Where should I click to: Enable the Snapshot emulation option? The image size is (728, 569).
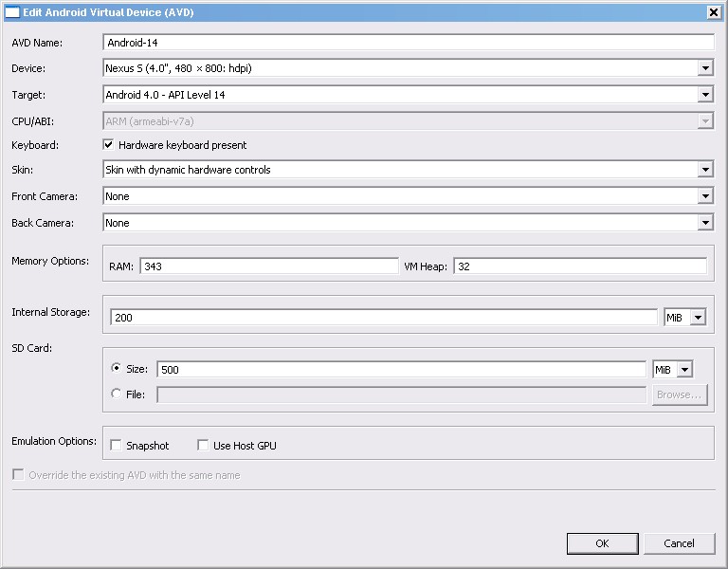pos(116,445)
